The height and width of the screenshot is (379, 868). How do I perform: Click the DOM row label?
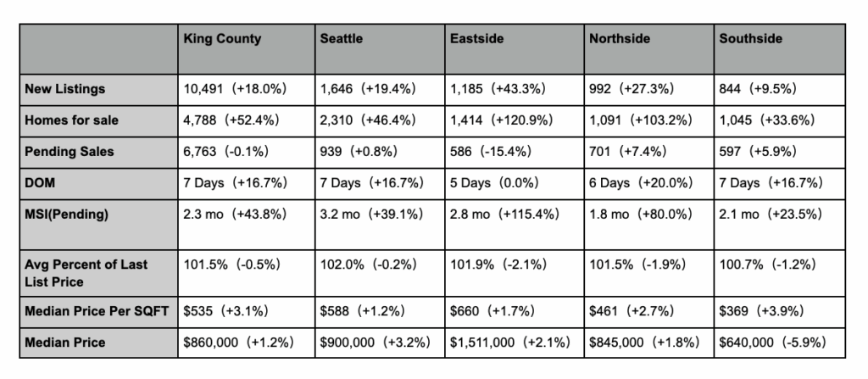[39, 183]
